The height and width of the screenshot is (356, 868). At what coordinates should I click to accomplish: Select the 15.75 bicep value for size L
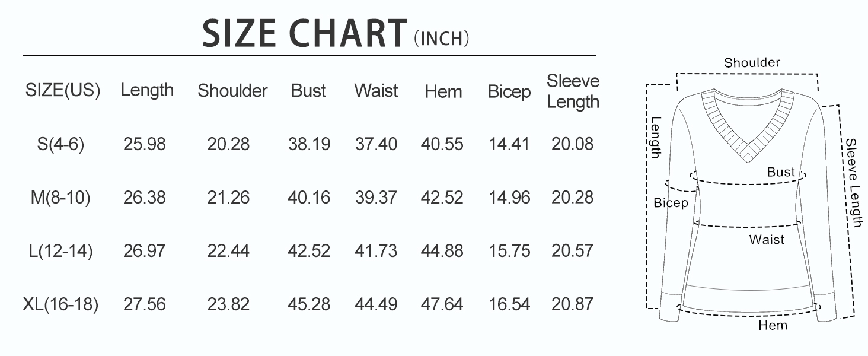(509, 251)
